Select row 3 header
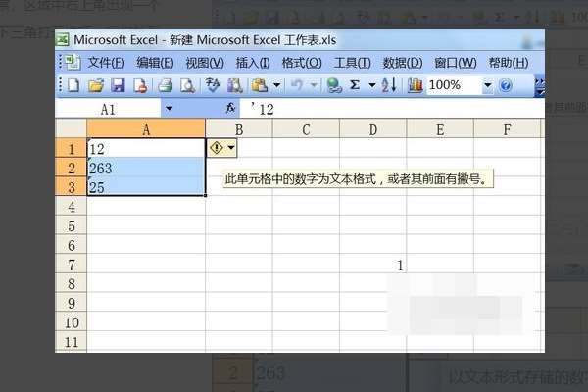Screen dimensions: 588x392 [71, 187]
